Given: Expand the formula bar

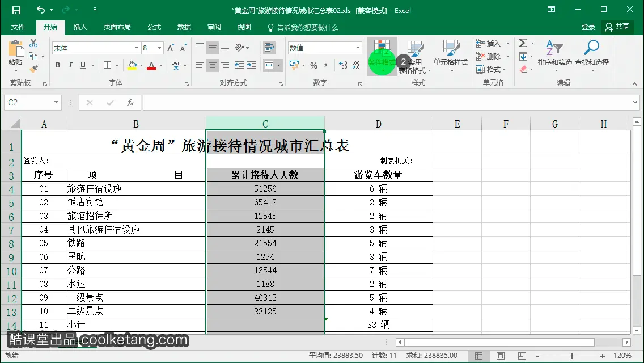Looking at the screenshot, I should (635, 102).
